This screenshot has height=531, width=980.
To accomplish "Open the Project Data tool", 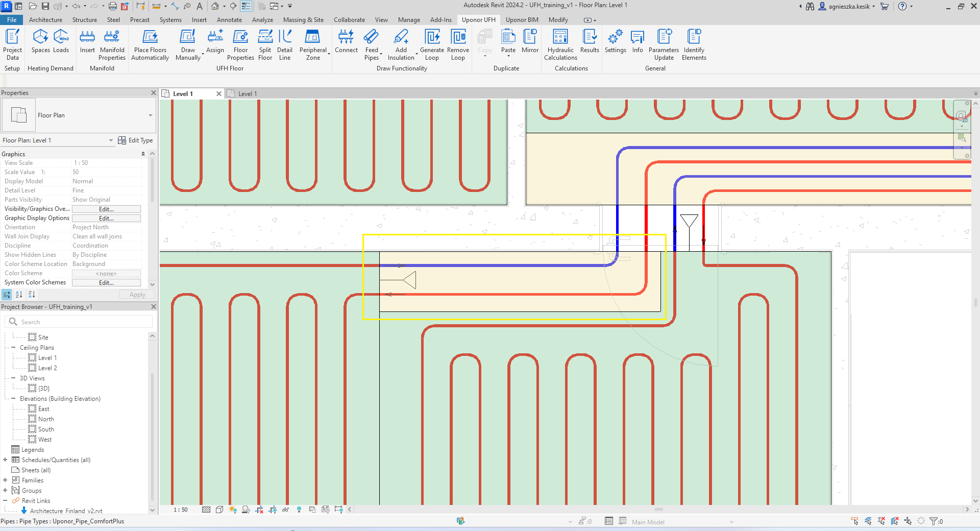I will [12, 44].
